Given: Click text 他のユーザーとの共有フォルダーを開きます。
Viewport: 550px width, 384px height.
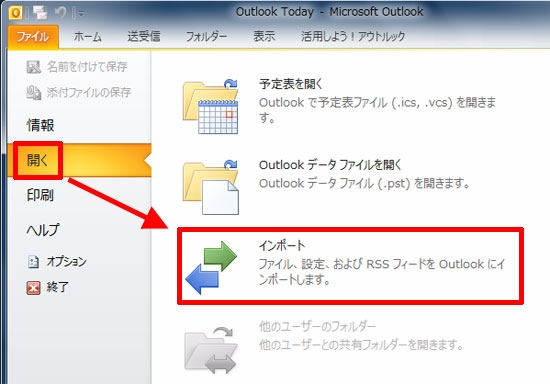Looking at the screenshot, I should tap(361, 345).
